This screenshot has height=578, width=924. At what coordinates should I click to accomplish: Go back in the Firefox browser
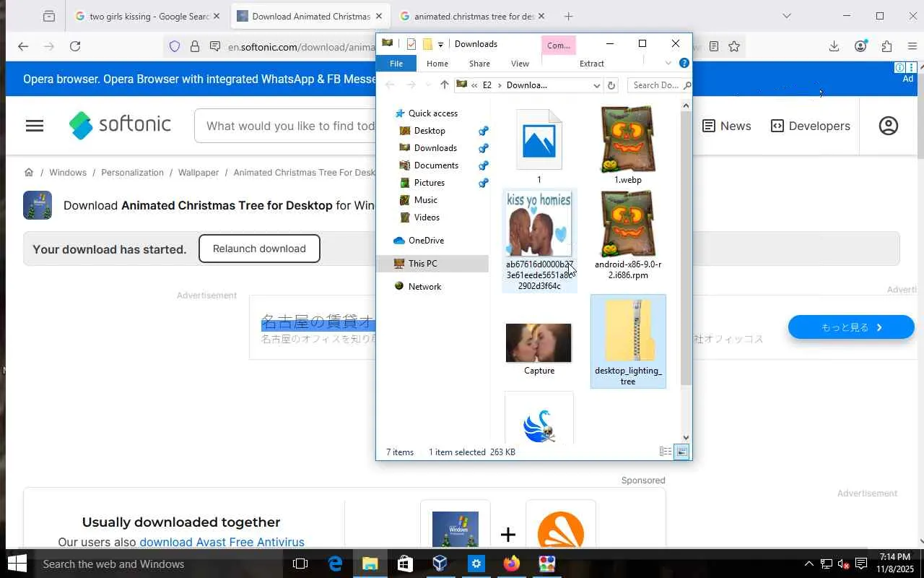23,46
